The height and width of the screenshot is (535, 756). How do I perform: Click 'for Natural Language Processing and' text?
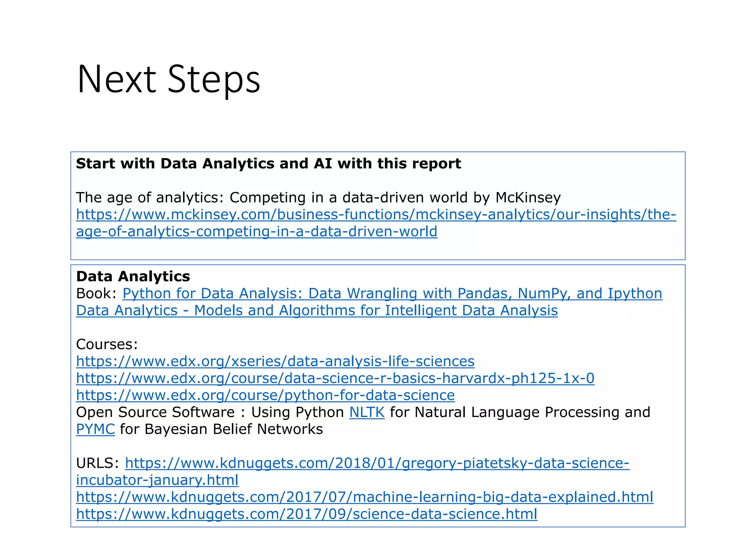pos(520,412)
